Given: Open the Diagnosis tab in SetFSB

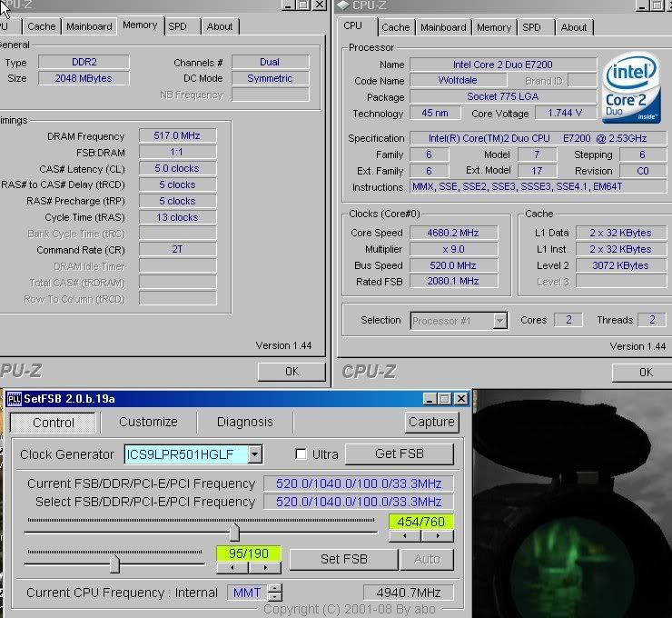Looking at the screenshot, I should (244, 422).
